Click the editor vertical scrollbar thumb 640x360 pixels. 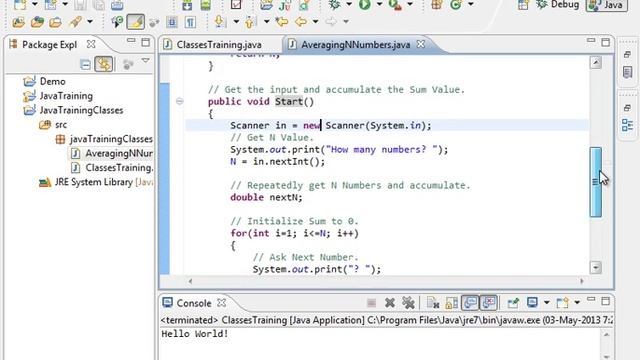point(596,182)
